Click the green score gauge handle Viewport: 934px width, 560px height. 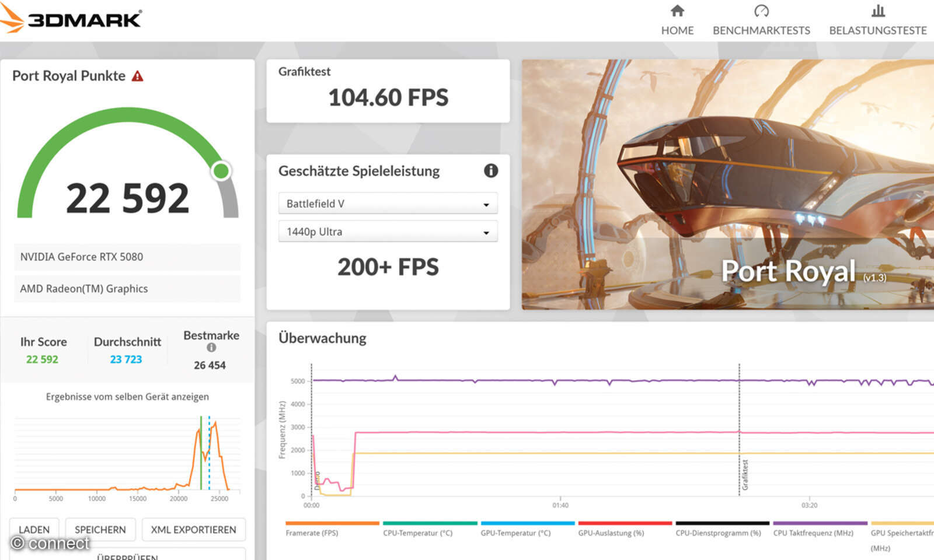(221, 170)
